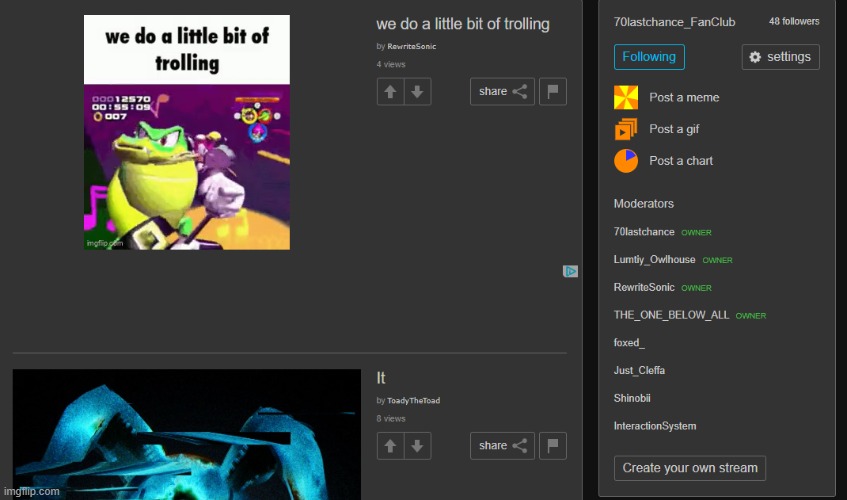
Task: Open the 70lastchance_FanClub stream title
Action: 674,22
